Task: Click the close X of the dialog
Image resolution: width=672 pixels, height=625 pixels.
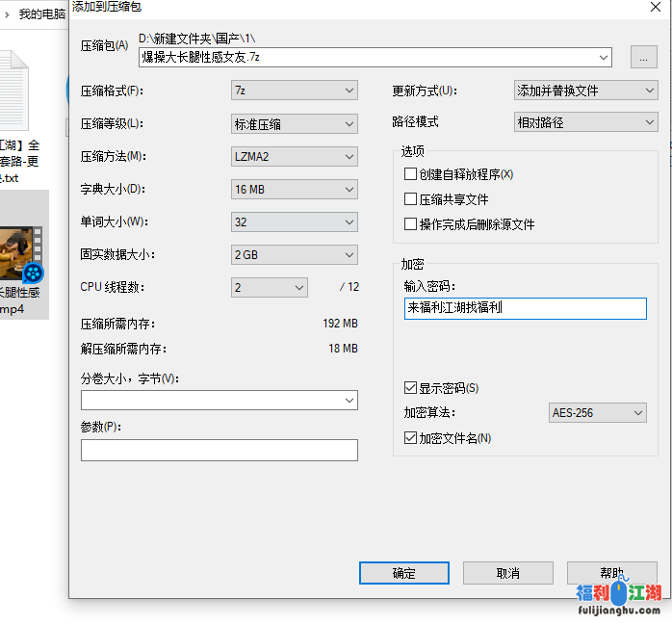Action: click(658, 7)
